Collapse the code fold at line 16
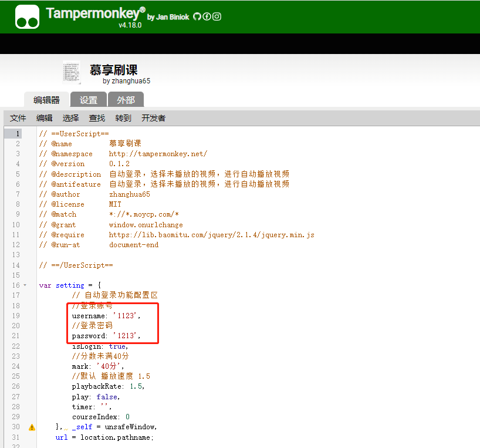 coord(25,285)
